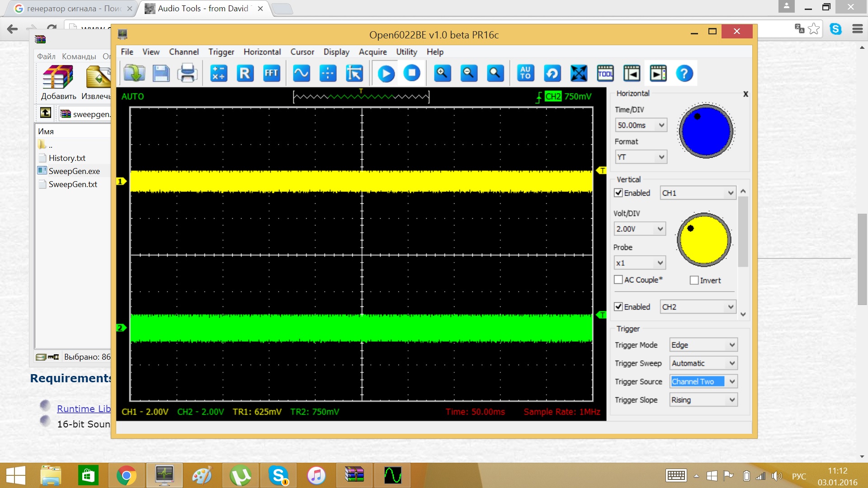Click the FFT toolbar icon
Viewport: 868px width, 488px height.
click(271, 73)
